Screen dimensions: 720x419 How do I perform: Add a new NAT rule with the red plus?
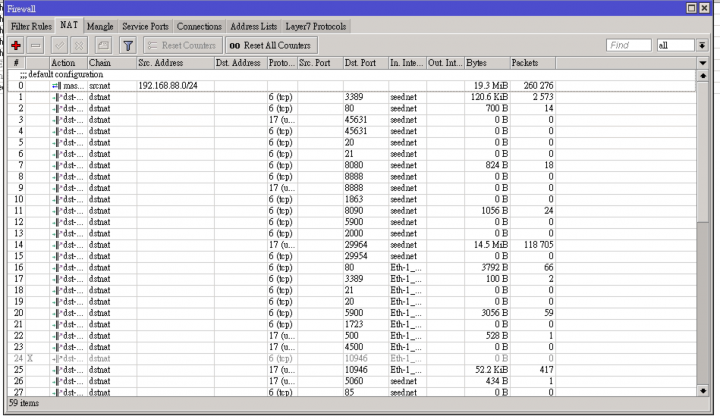(x=16, y=45)
